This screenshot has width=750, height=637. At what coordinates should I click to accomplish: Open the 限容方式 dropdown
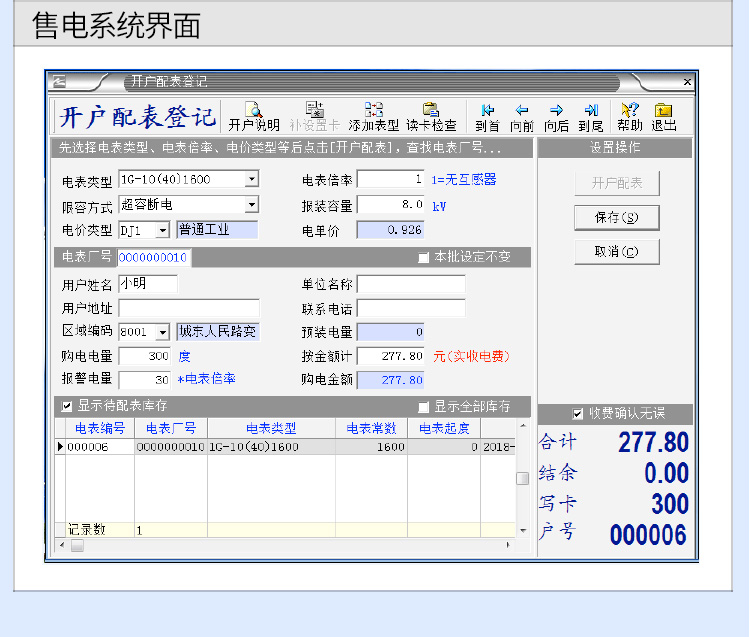pos(251,205)
